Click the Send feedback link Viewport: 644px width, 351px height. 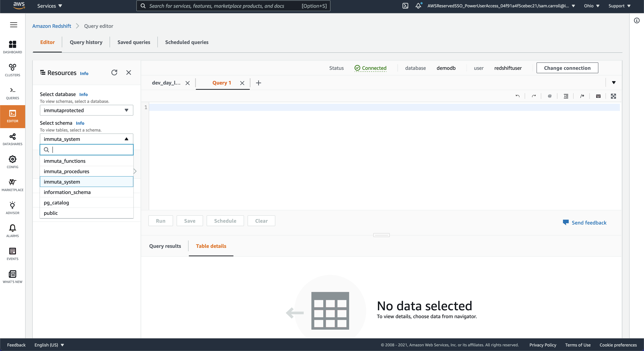[x=585, y=223]
